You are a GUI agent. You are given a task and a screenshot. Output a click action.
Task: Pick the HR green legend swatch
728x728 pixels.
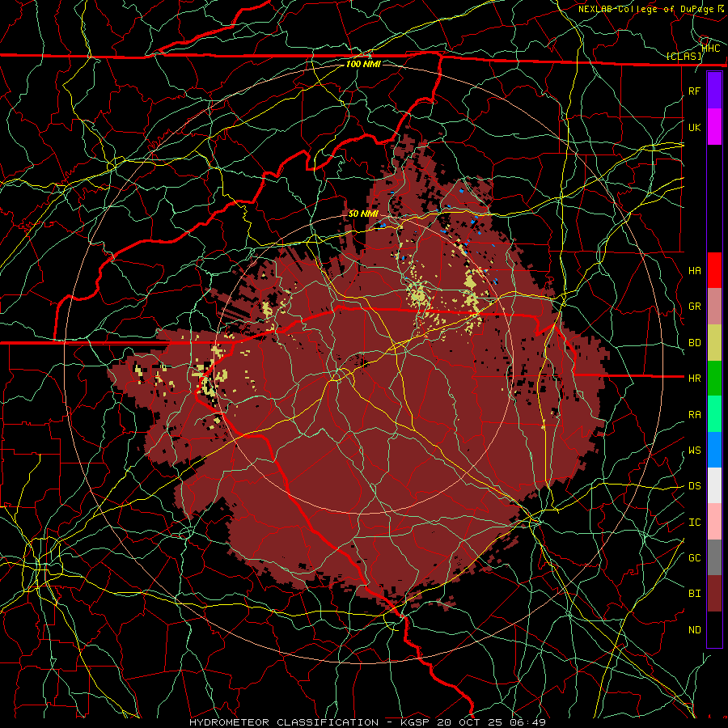[x=714, y=378]
